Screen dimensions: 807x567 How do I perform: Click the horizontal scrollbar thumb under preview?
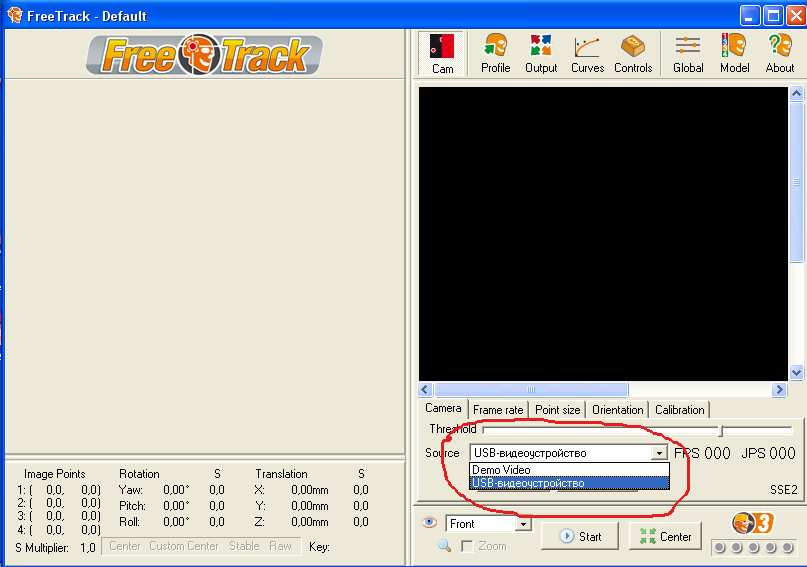click(531, 389)
